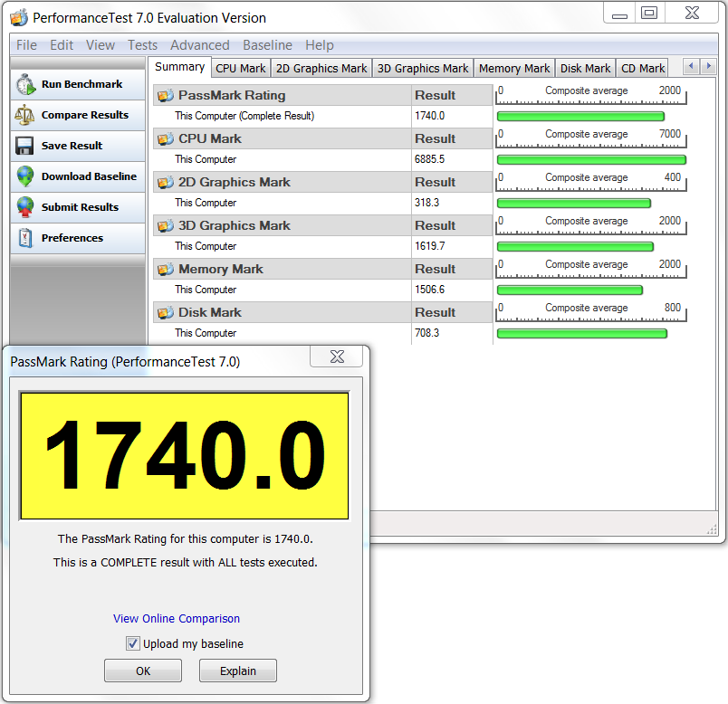
Task: Toggle the Upload my baseline checkbox
Action: click(x=133, y=643)
